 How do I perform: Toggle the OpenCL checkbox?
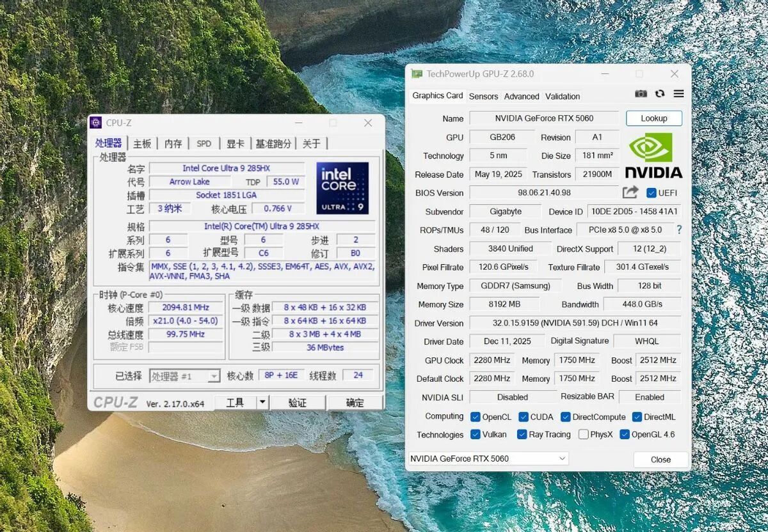476,417
